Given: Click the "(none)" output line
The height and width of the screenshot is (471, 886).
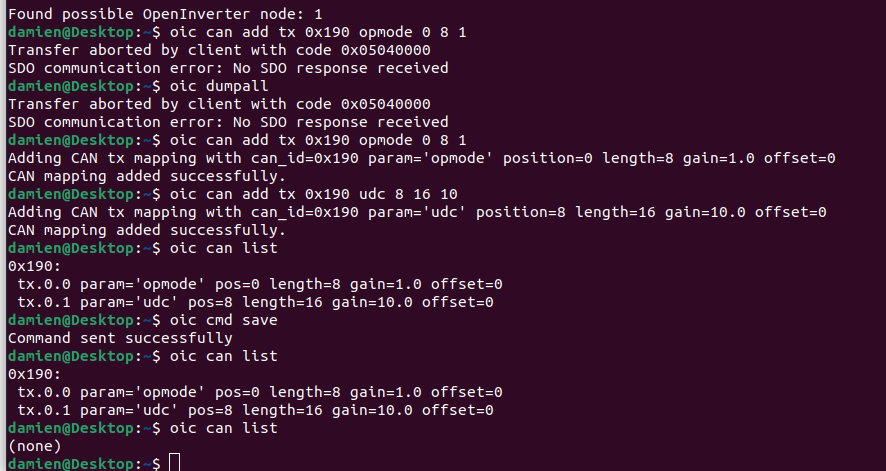Looking at the screenshot, I should [34, 446].
